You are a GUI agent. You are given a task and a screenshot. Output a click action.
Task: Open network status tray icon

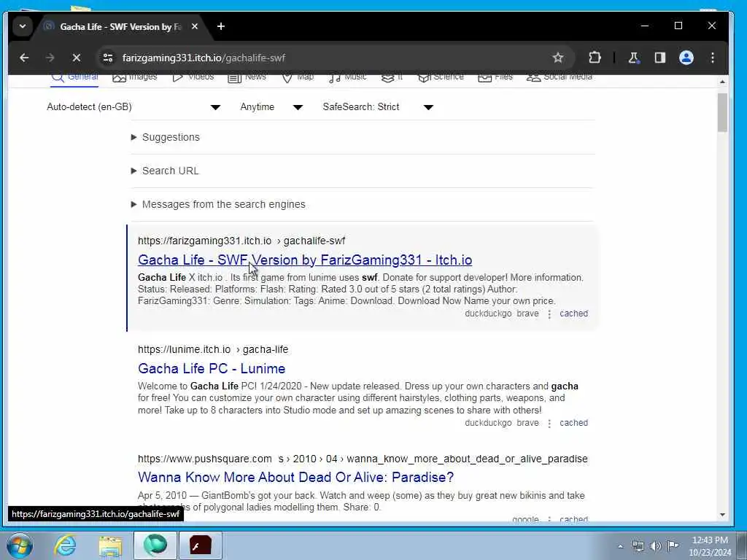(638, 546)
